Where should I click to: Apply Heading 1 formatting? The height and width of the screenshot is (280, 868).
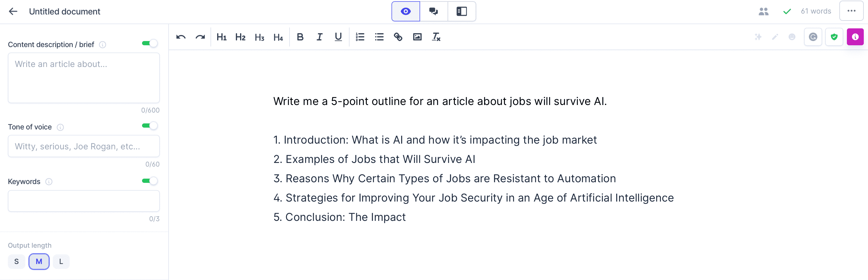(x=221, y=37)
